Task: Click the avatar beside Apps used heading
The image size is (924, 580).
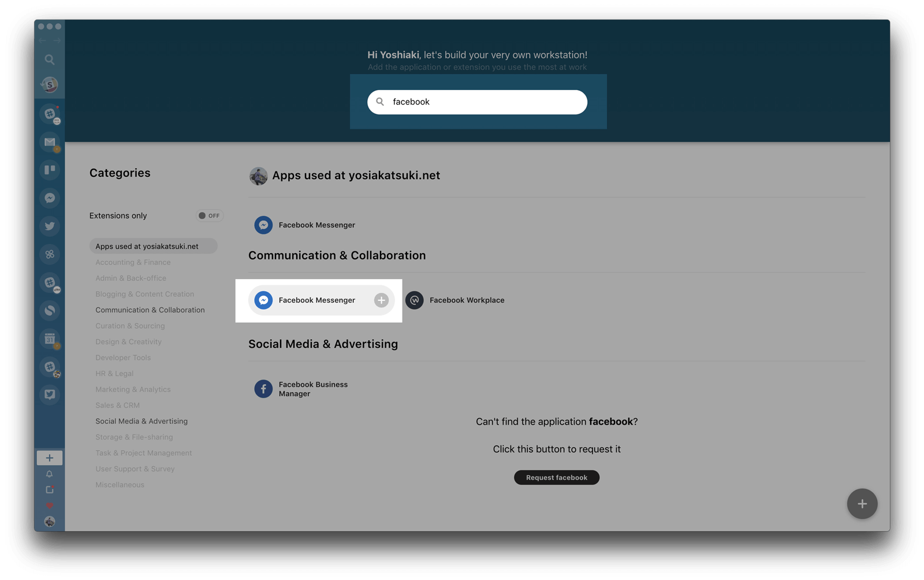Action: [258, 176]
